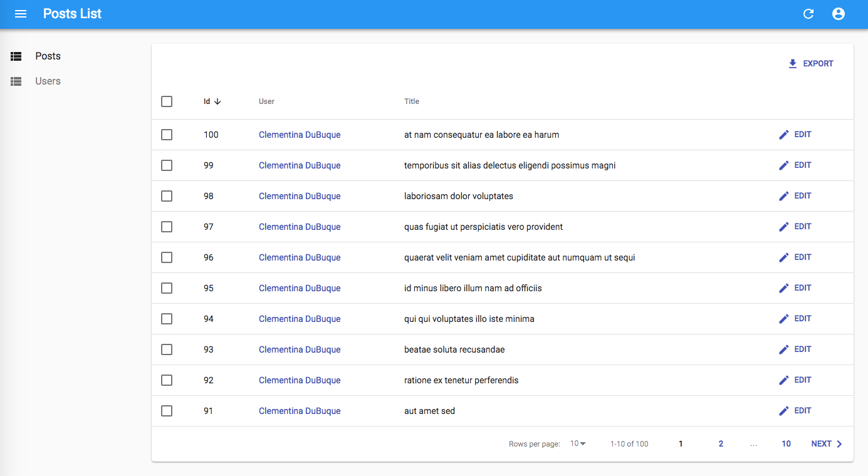This screenshot has height=476, width=868.
Task: Go to page 2 of the posts
Action: pyautogui.click(x=721, y=444)
